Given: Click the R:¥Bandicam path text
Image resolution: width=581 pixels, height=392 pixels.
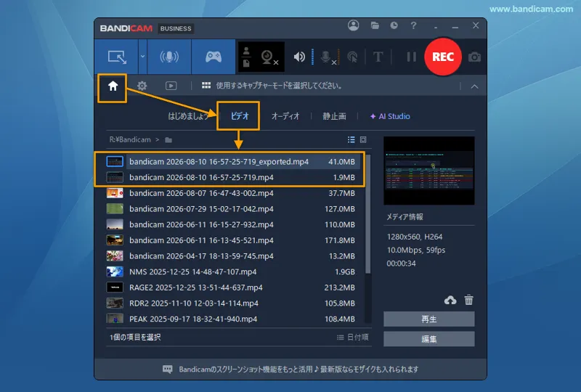Looking at the screenshot, I should pyautogui.click(x=130, y=139).
